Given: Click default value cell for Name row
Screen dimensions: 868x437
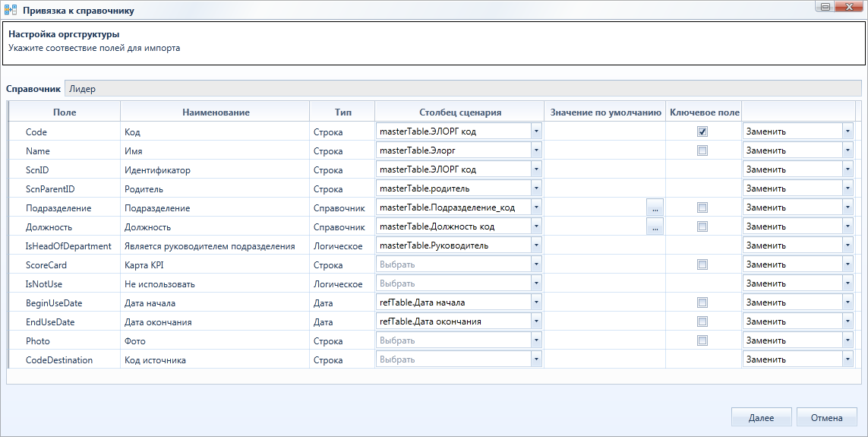Looking at the screenshot, I should (x=605, y=150).
